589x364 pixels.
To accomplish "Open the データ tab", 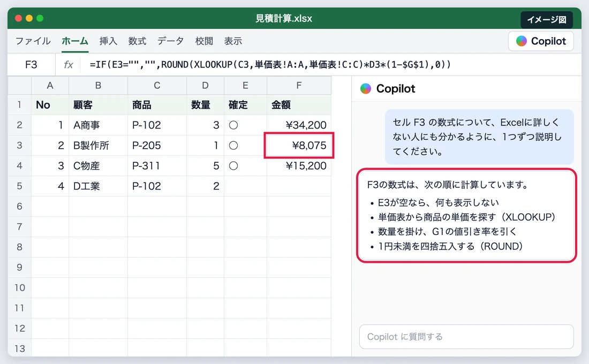I will pyautogui.click(x=170, y=41).
